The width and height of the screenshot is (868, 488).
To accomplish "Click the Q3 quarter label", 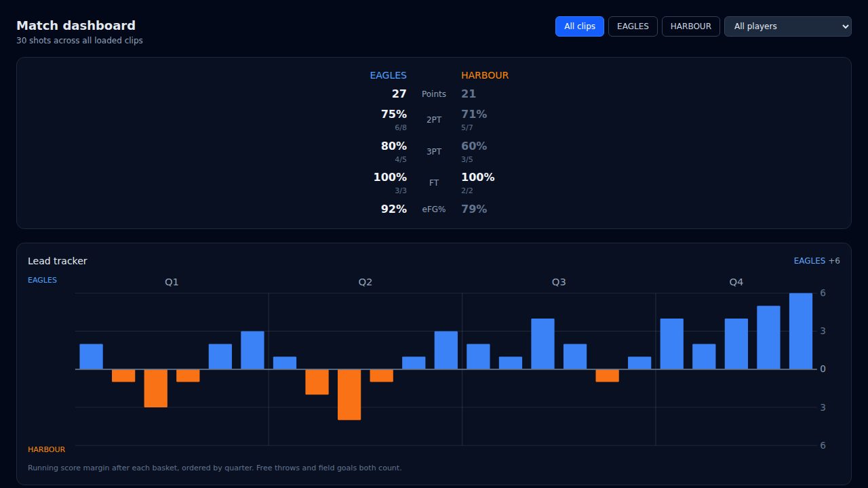I will click(559, 282).
